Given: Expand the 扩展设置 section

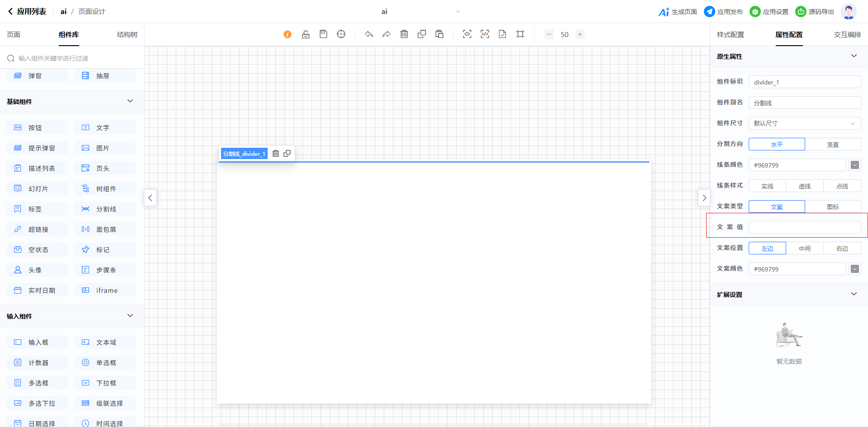Looking at the screenshot, I should 854,294.
